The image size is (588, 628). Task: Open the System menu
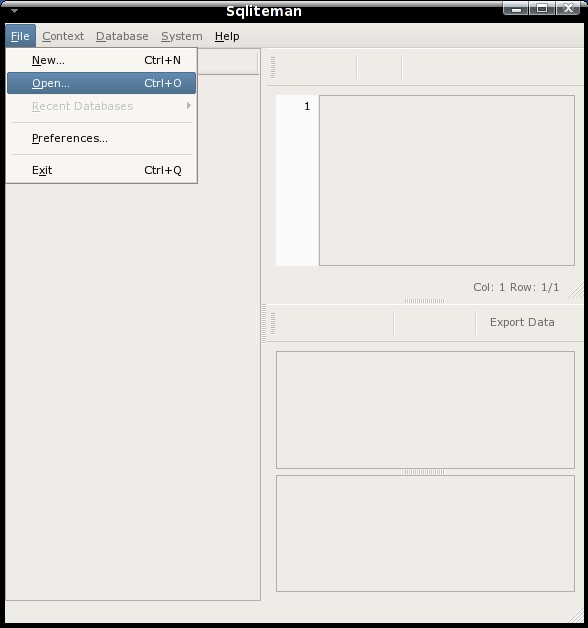(x=181, y=36)
